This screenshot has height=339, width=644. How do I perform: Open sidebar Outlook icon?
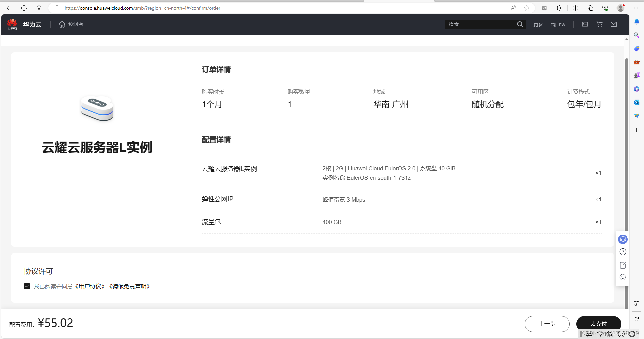(637, 102)
